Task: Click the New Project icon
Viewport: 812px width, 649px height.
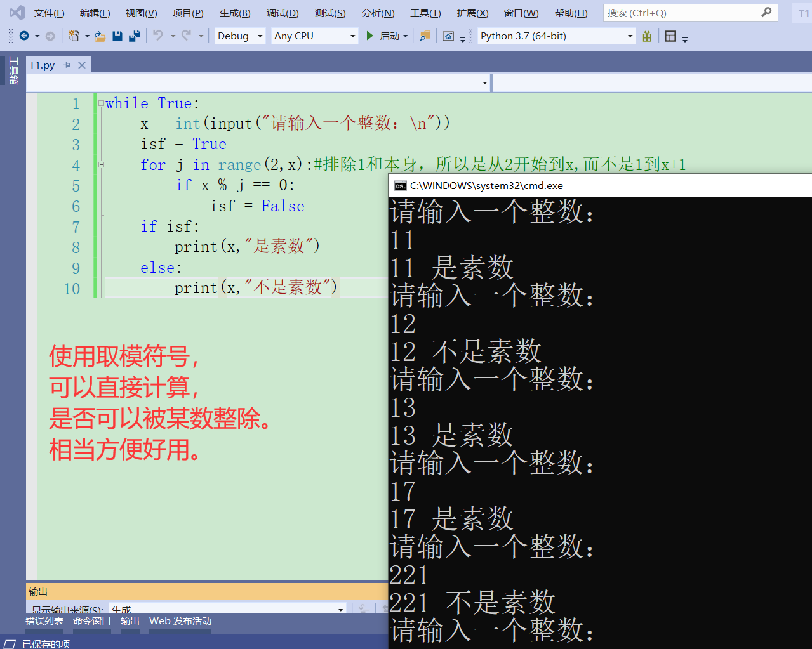Action: (x=74, y=36)
